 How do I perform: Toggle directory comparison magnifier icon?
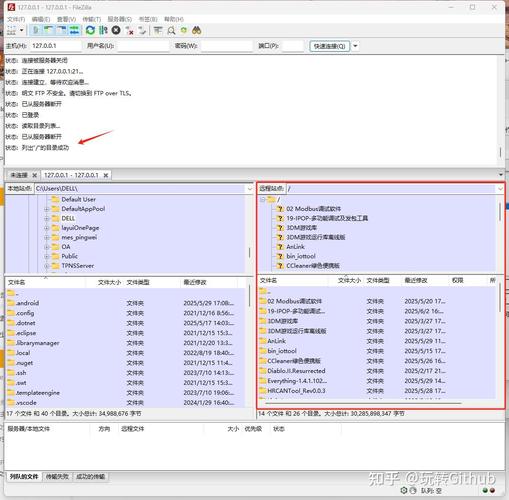click(171, 31)
